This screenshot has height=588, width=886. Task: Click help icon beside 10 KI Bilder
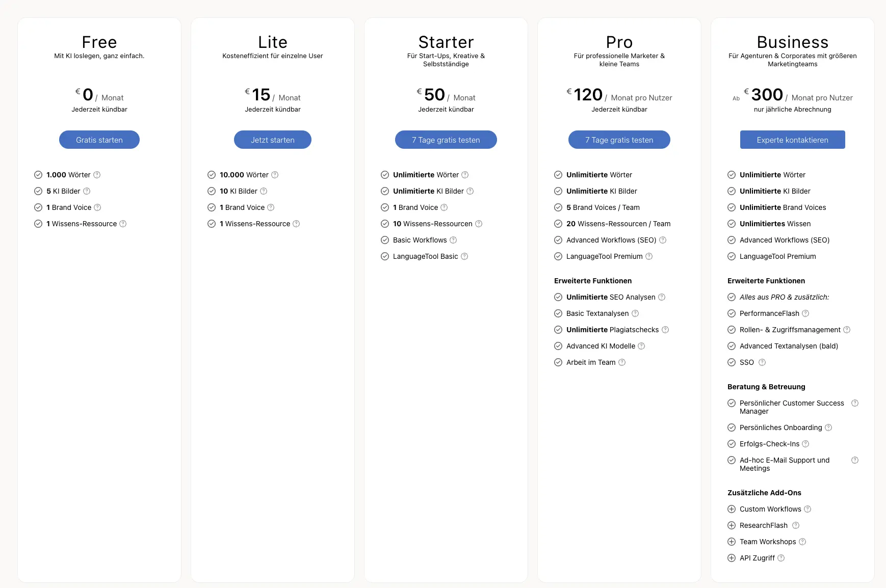pyautogui.click(x=264, y=191)
